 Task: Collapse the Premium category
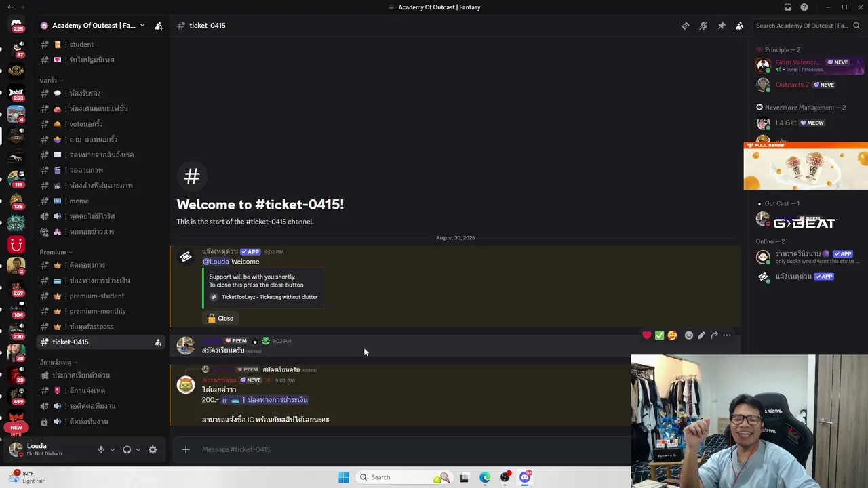click(56, 252)
